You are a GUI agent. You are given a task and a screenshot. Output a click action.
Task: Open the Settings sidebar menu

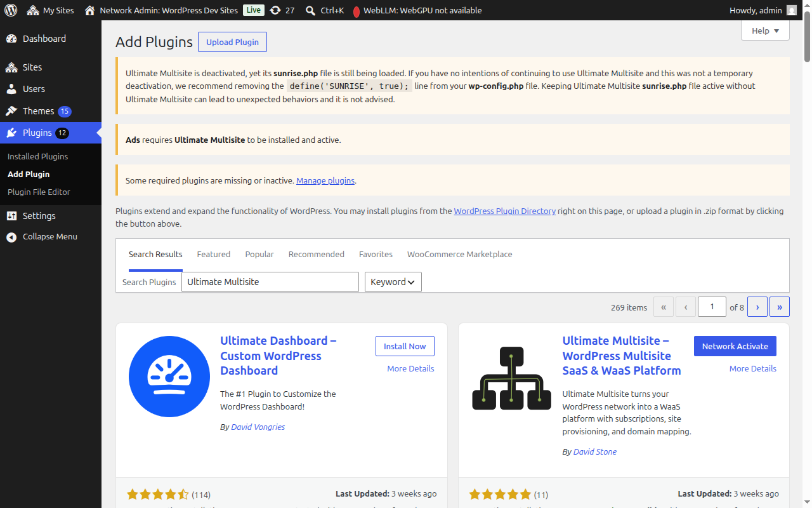(x=51, y=216)
